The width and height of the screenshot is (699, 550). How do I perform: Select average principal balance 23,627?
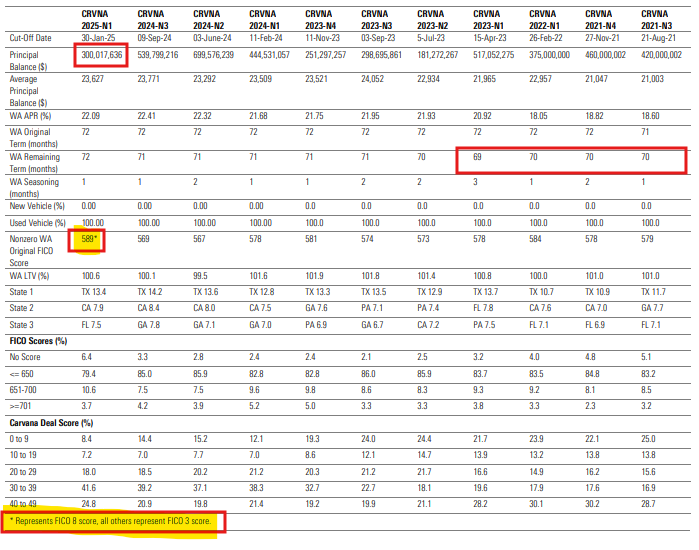pyautogui.click(x=92, y=79)
